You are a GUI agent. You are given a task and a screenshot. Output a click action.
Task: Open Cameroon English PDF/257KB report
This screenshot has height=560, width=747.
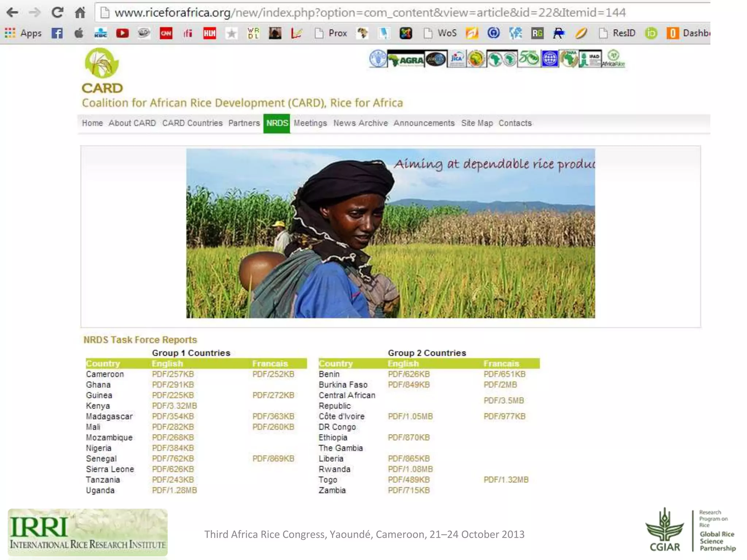[x=173, y=374]
